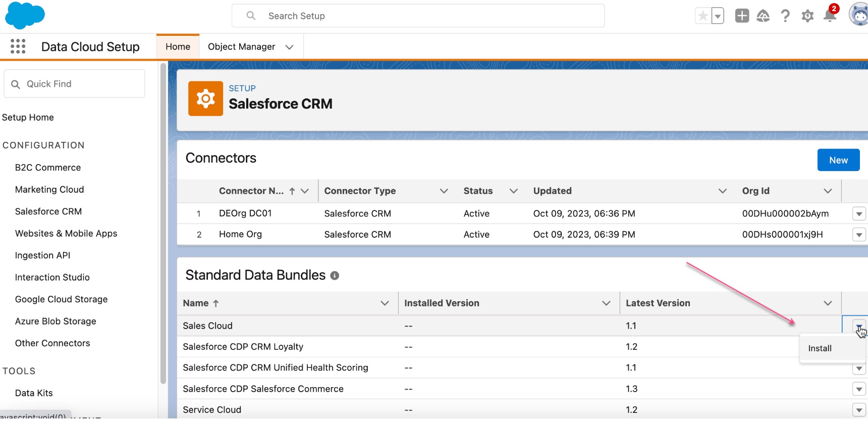Open Websites & Mobile Apps in sidebar
Screen dimensions: 868x425
(x=66, y=233)
